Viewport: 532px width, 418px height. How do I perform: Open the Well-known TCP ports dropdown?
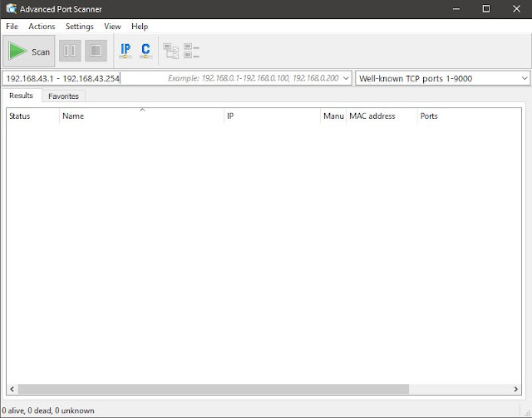[x=442, y=78]
